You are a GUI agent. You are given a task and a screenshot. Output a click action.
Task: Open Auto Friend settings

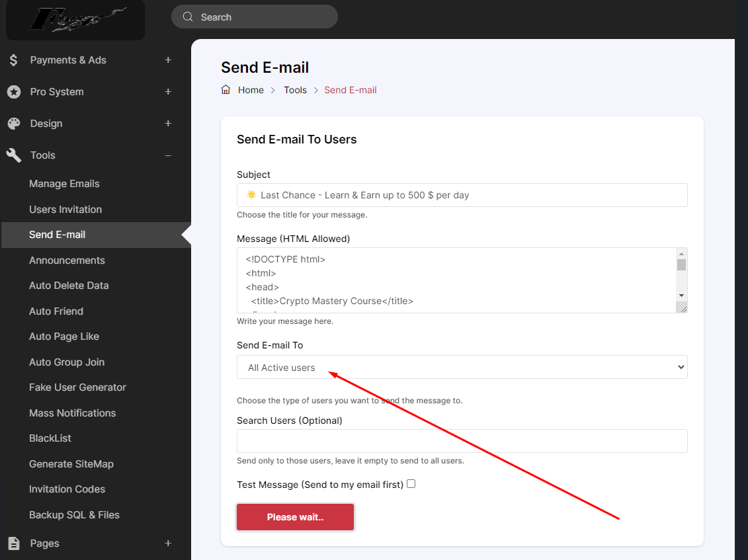coord(56,311)
